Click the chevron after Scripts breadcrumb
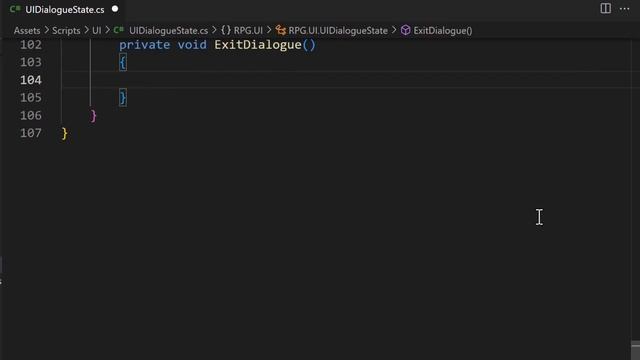Image resolution: width=640 pixels, height=360 pixels. [x=86, y=30]
